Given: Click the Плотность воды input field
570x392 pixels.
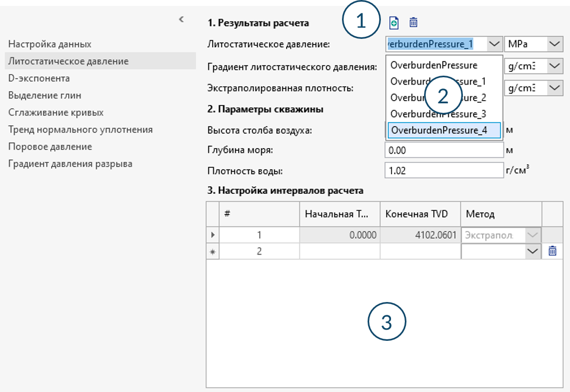Looking at the screenshot, I should (444, 170).
